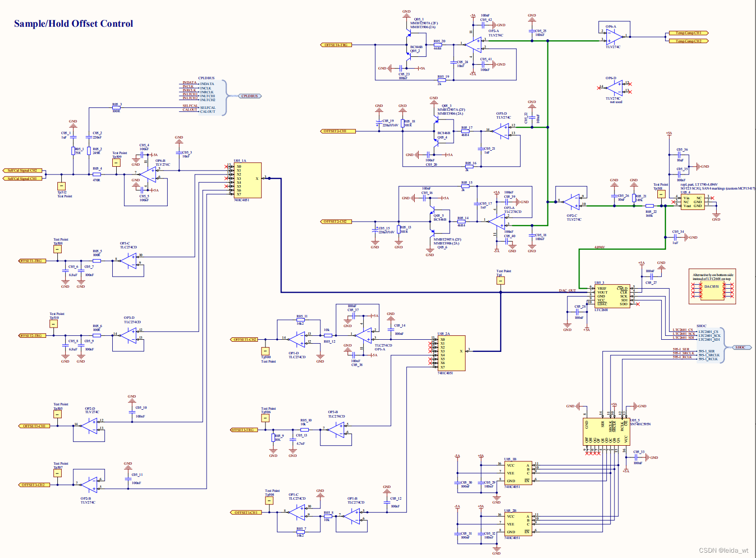
Task: Select resistor R05_22 160k
Action: (x=650, y=206)
